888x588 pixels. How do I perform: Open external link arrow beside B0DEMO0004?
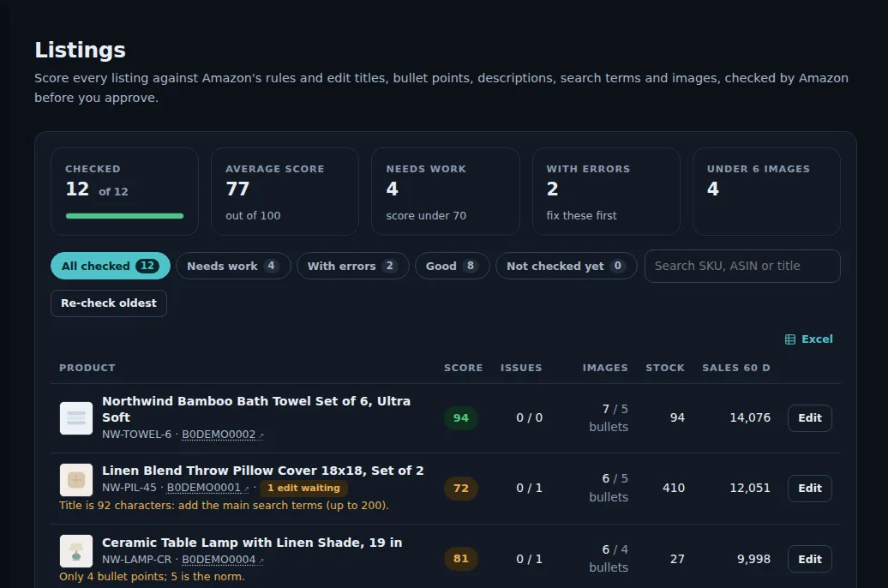pos(261,561)
